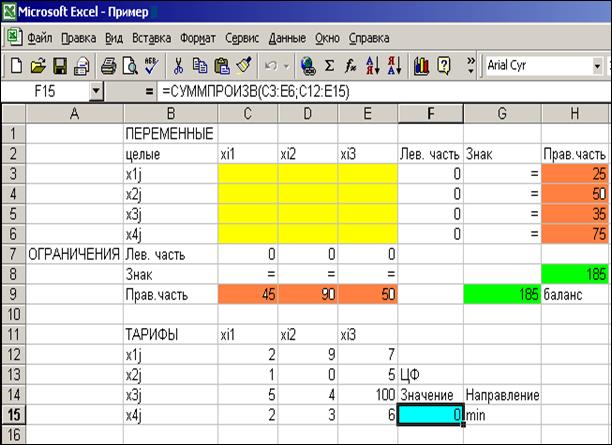Open the Name Box dropdown arrow
Screen dimensions: 612x445
pos(96,91)
